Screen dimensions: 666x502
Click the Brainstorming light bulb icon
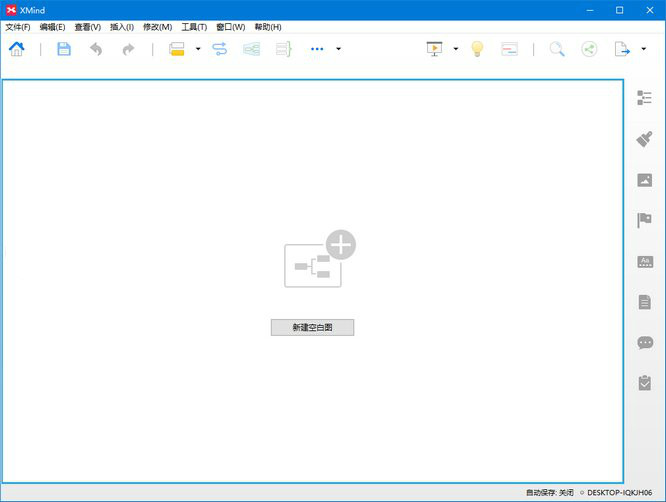[478, 49]
